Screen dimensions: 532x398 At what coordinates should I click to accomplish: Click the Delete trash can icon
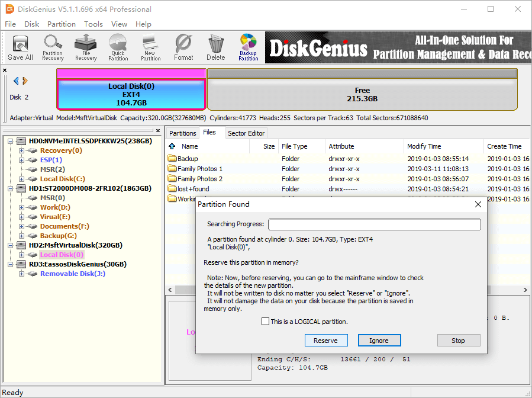[x=215, y=47]
